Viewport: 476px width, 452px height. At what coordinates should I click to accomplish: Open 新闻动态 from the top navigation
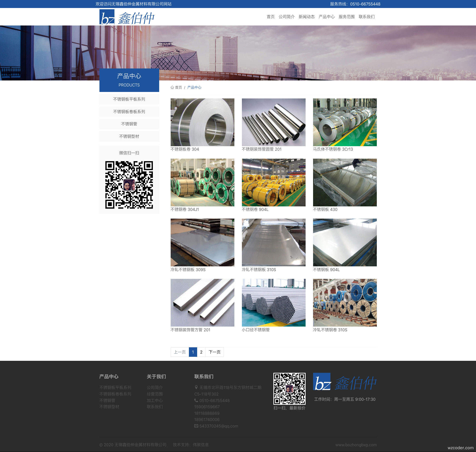point(307,17)
